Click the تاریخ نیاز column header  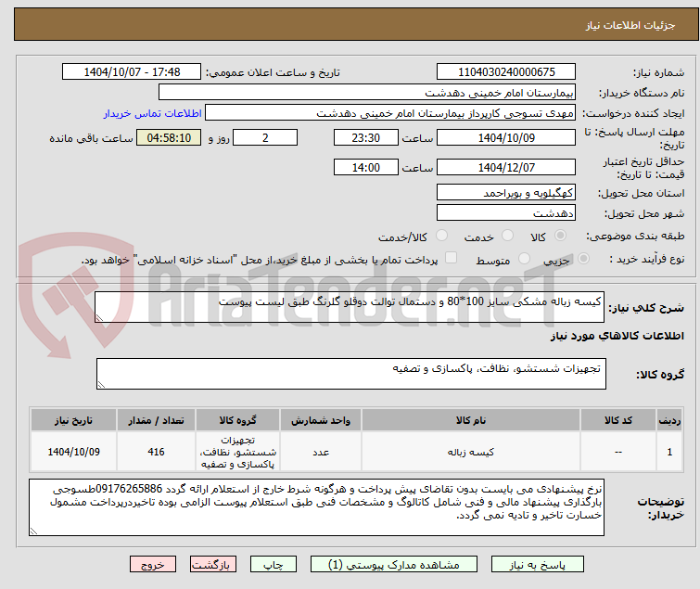click(x=73, y=420)
